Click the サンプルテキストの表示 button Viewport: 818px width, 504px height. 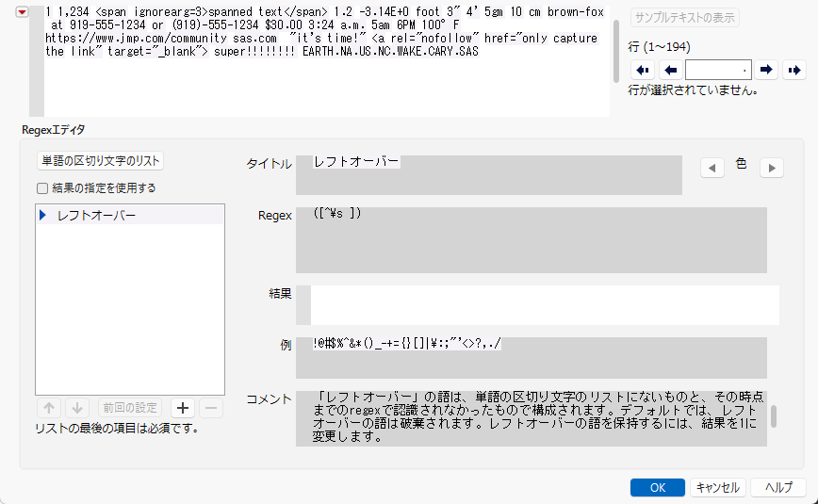pos(684,18)
